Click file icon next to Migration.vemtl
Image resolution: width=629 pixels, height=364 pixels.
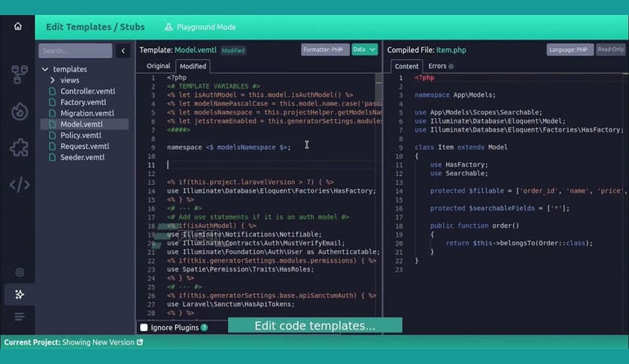(x=52, y=113)
